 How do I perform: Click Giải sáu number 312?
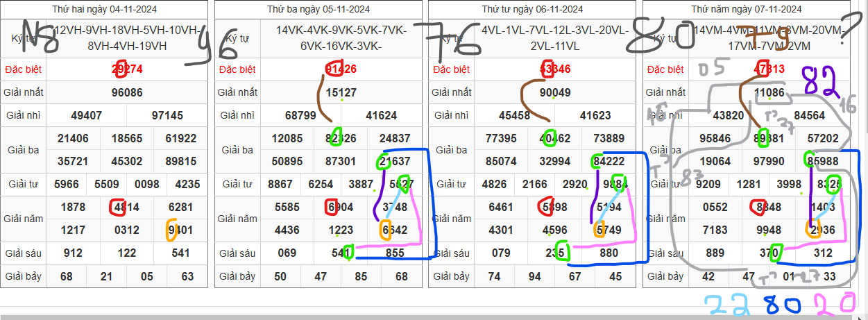[823, 253]
